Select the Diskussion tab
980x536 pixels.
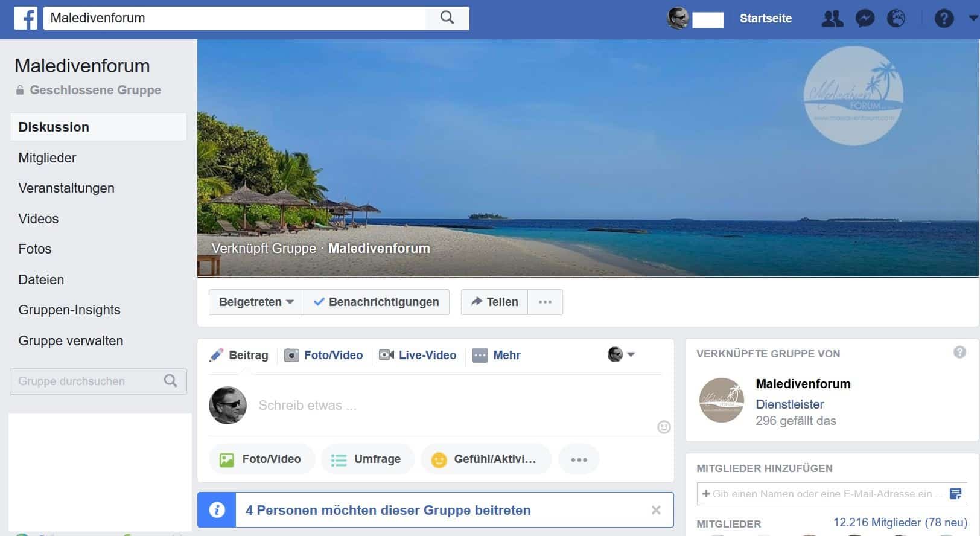(x=98, y=127)
